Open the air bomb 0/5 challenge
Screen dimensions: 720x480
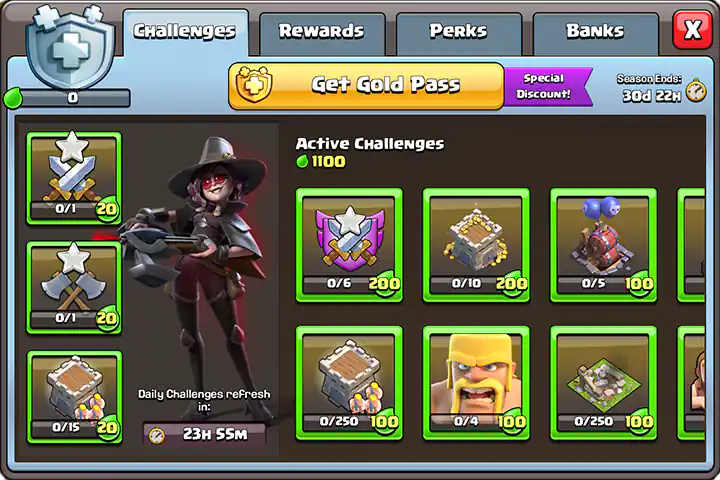(603, 245)
